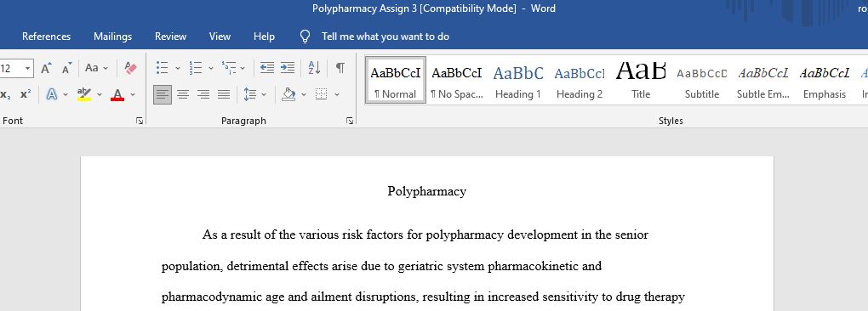Image resolution: width=868 pixels, height=311 pixels.
Task: Shrink font size with smaller A icon
Action: 66,69
